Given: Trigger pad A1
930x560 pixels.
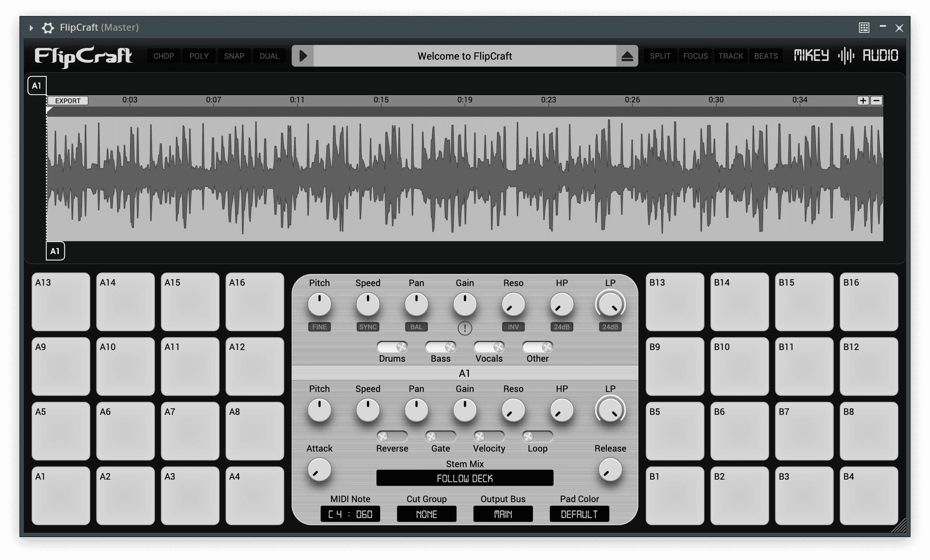Looking at the screenshot, I should [x=61, y=496].
